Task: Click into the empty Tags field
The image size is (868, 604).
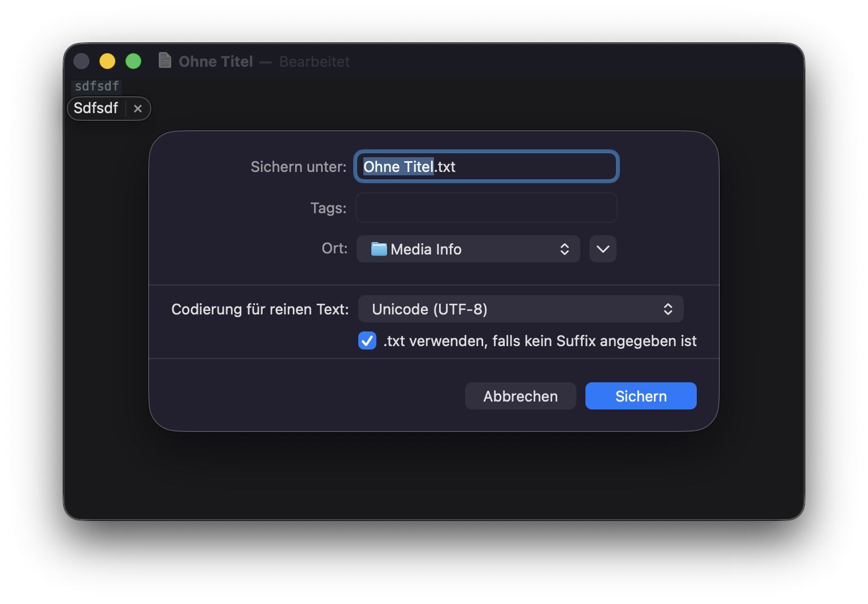Action: (486, 208)
